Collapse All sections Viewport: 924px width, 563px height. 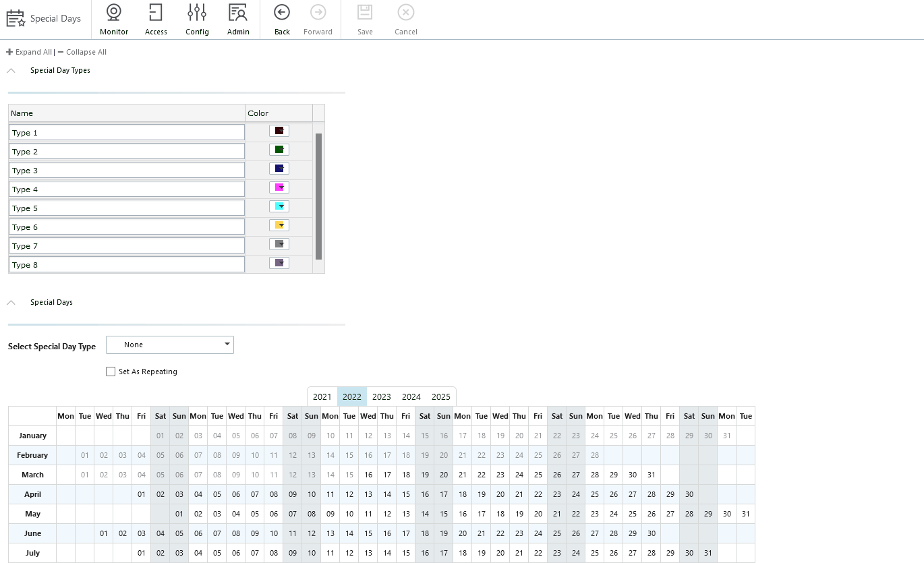82,52
